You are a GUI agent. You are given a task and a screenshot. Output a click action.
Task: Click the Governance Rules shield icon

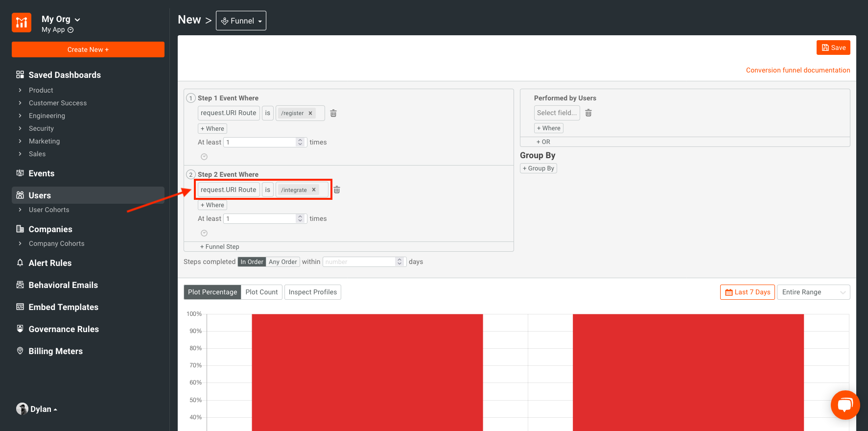(x=20, y=329)
